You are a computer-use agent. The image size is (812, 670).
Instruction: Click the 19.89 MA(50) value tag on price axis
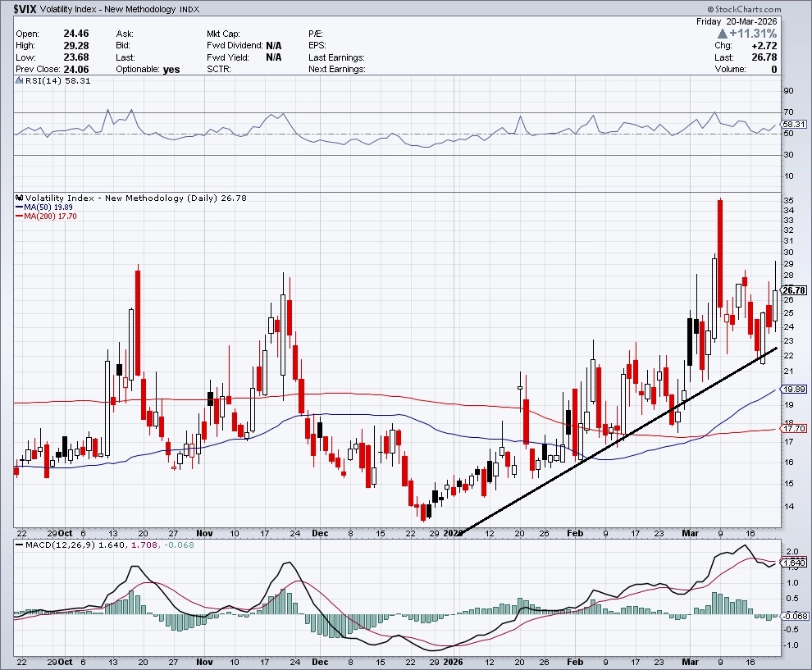[794, 390]
